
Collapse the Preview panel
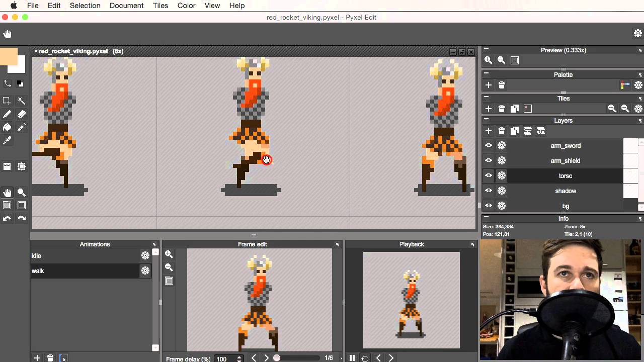pos(487,50)
